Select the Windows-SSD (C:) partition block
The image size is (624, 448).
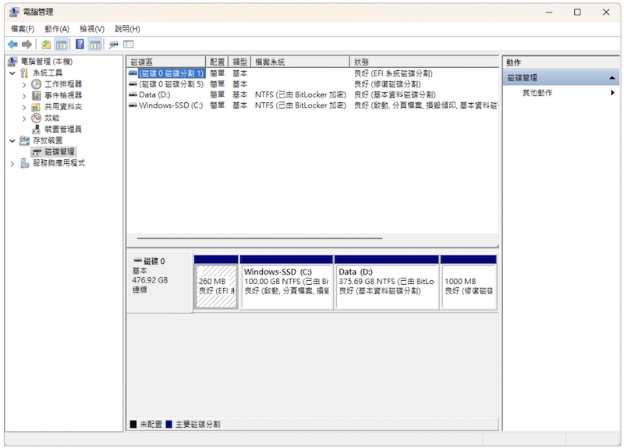tap(285, 283)
